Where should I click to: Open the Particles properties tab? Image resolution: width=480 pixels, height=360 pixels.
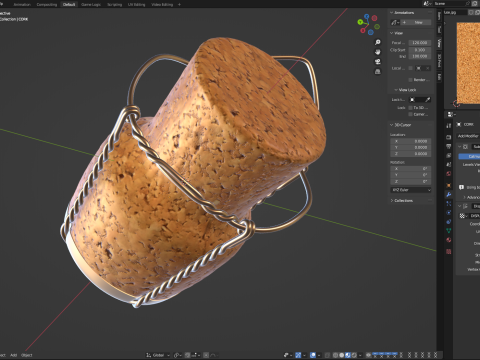pyautogui.click(x=449, y=203)
